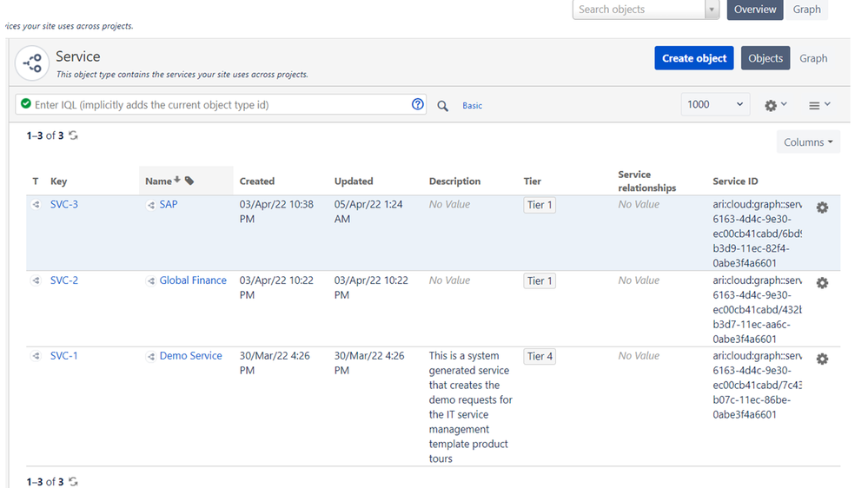Click type icon in SVC-2 row
The height and width of the screenshot is (488, 868).
(36, 280)
